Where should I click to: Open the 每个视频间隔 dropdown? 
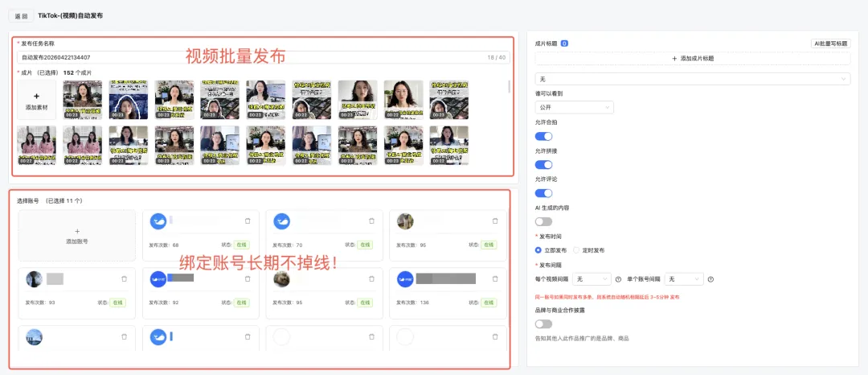point(592,278)
